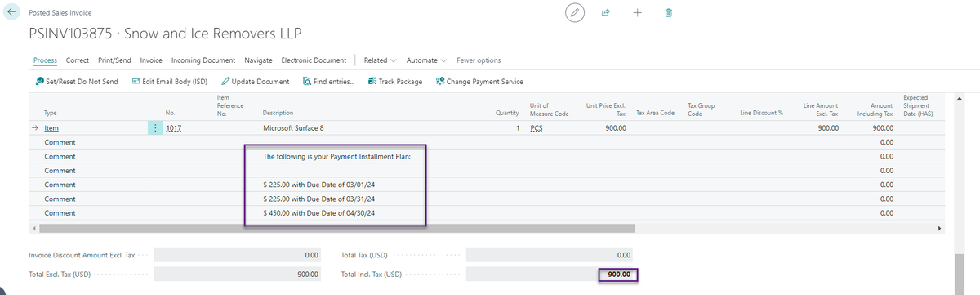Click the PCS unit of measure cell

[x=536, y=128]
